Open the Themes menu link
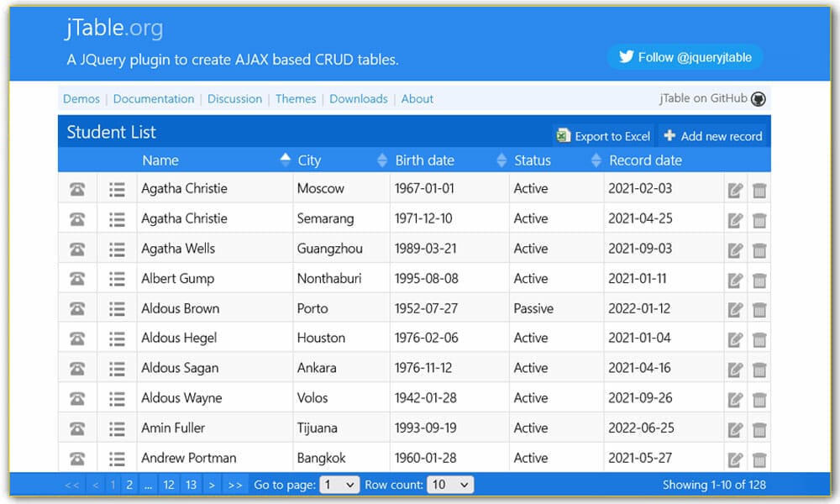840x504 pixels. pyautogui.click(x=296, y=99)
